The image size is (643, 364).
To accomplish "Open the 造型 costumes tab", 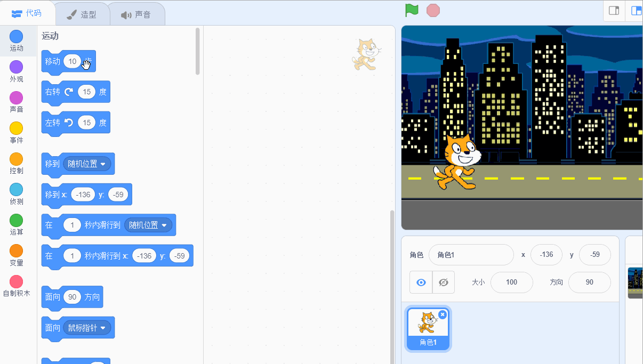I will point(82,14).
